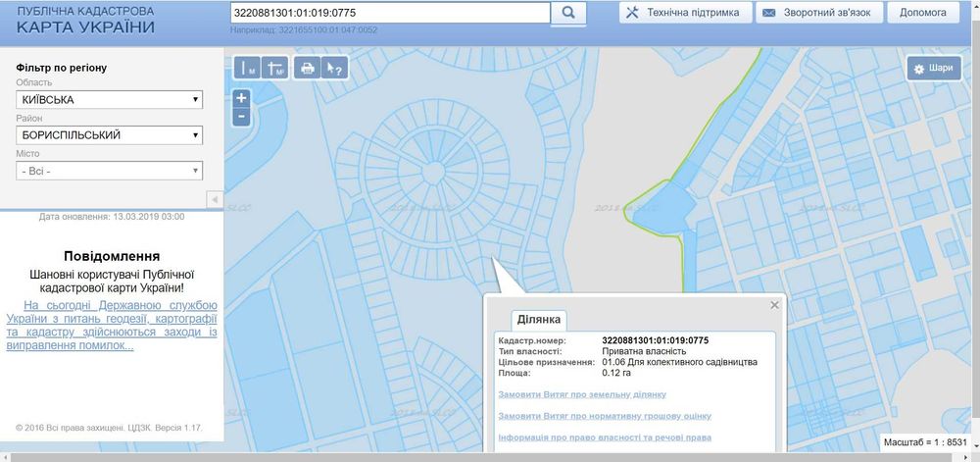Open the Держгеокадастр announcement link
This screenshot has height=462, width=980.
point(112,325)
